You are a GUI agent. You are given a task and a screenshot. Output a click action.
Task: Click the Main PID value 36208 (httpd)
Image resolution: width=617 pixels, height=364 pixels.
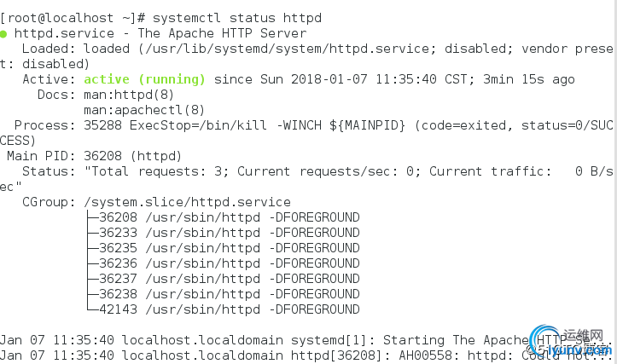(132, 156)
